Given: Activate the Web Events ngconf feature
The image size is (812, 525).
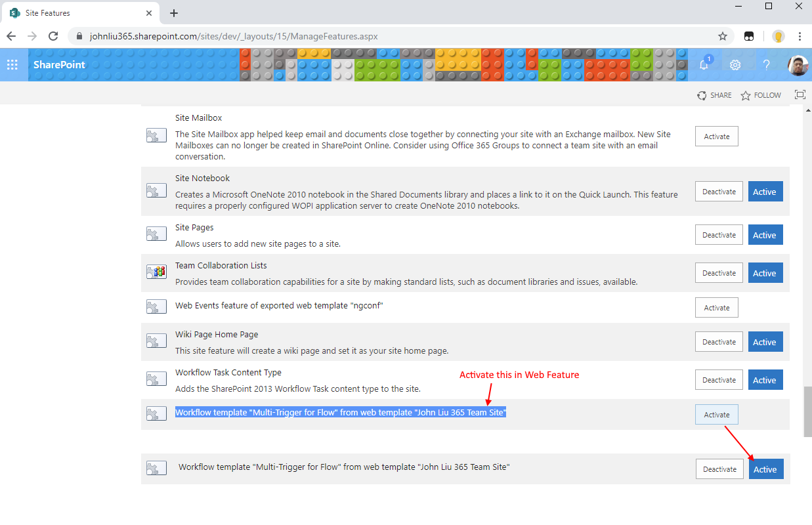Looking at the screenshot, I should coord(716,308).
